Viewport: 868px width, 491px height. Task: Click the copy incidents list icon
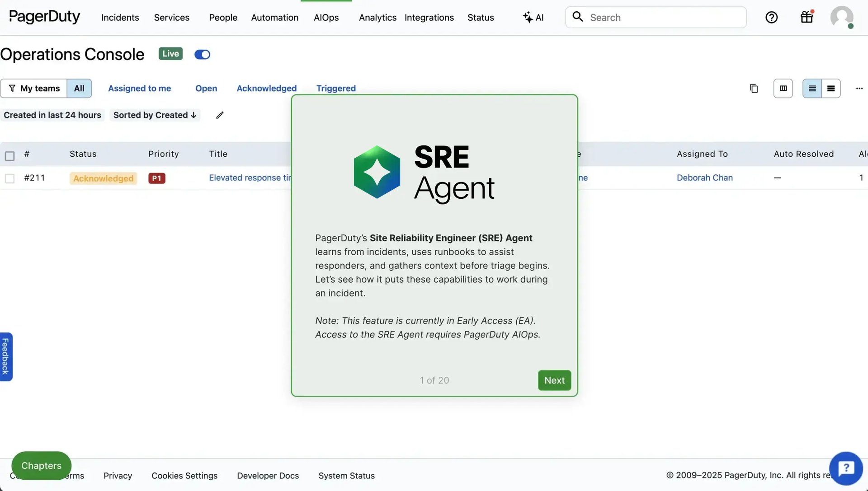[x=753, y=89]
